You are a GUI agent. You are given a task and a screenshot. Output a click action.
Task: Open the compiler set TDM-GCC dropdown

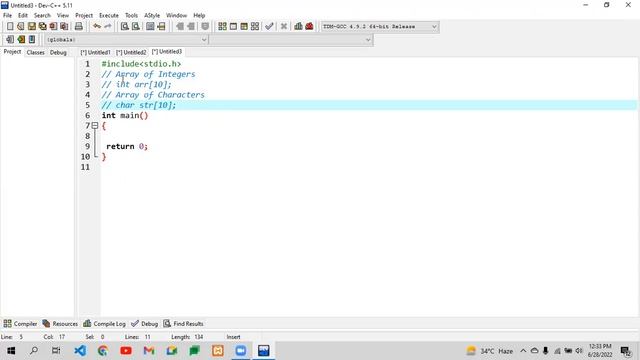click(434, 27)
